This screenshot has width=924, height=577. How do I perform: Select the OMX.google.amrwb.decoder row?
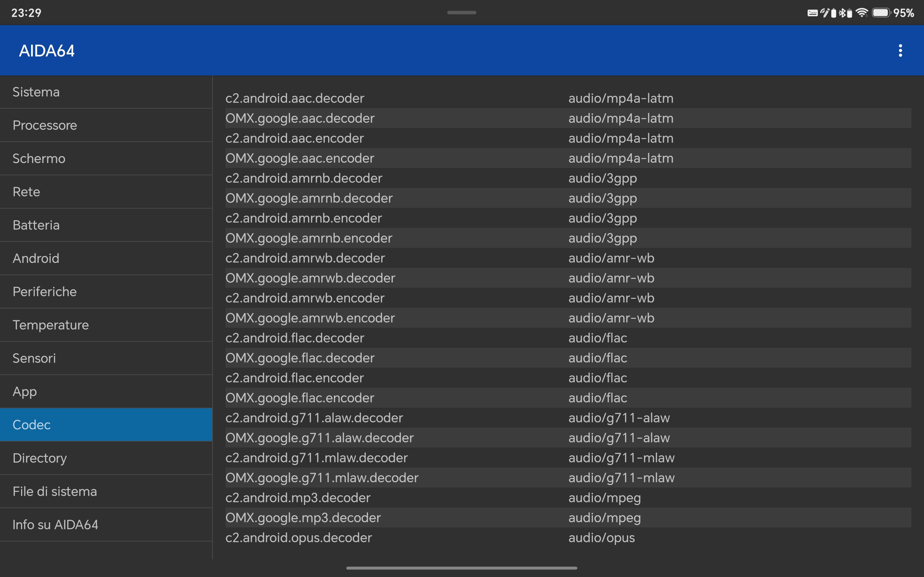tap(568, 278)
